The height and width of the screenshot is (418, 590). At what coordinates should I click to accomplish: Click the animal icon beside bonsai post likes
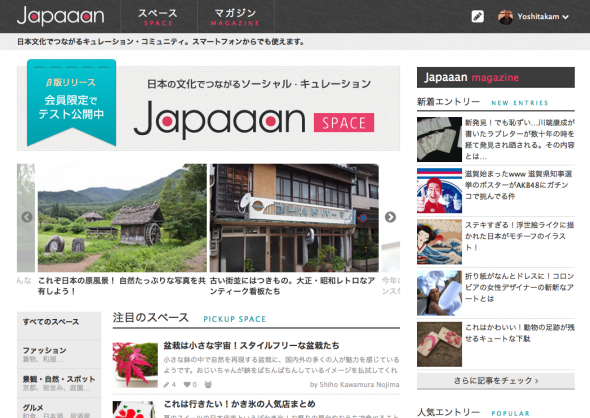208,385
